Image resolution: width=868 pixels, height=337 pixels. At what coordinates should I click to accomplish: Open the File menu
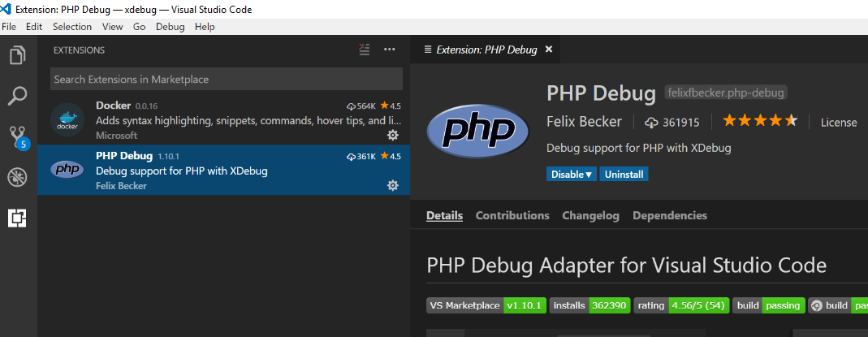pos(10,27)
